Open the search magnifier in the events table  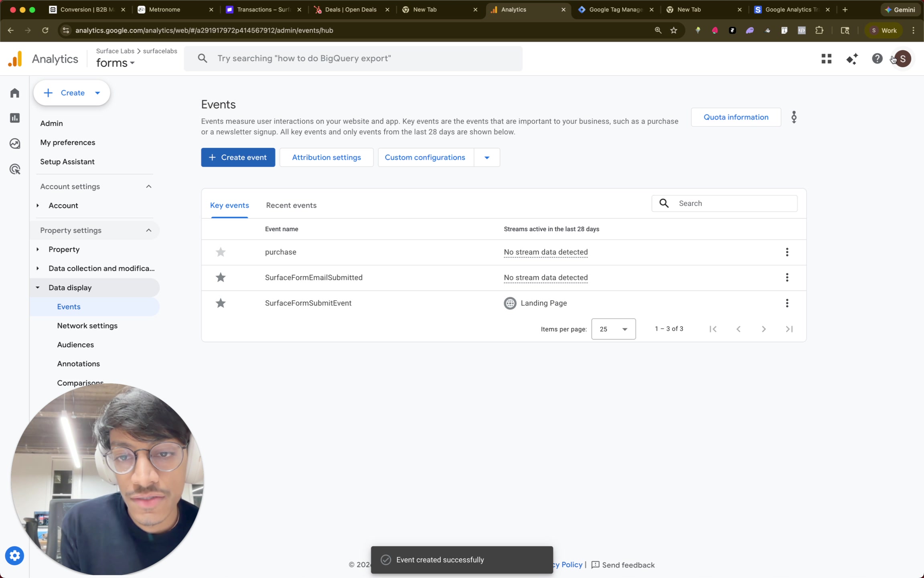point(664,203)
